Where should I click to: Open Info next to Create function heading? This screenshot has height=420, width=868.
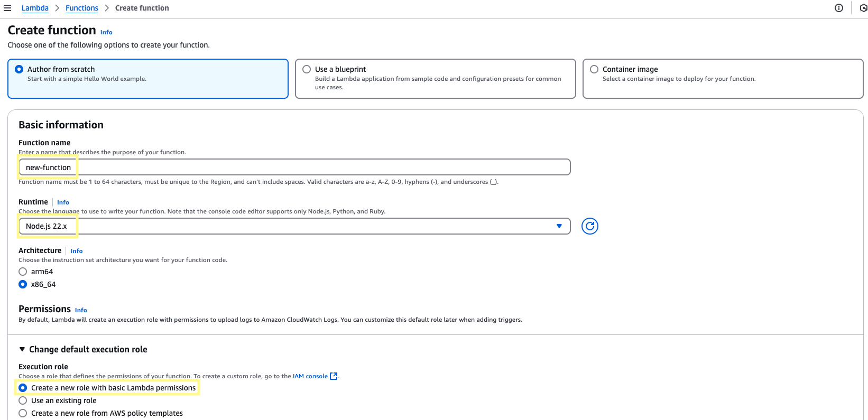click(106, 32)
